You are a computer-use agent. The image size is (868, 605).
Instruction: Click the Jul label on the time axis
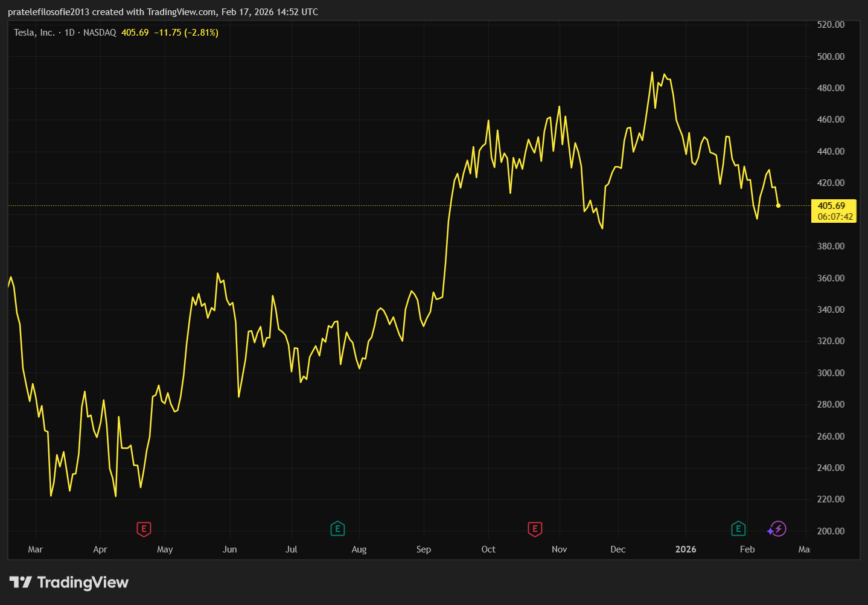(x=292, y=549)
